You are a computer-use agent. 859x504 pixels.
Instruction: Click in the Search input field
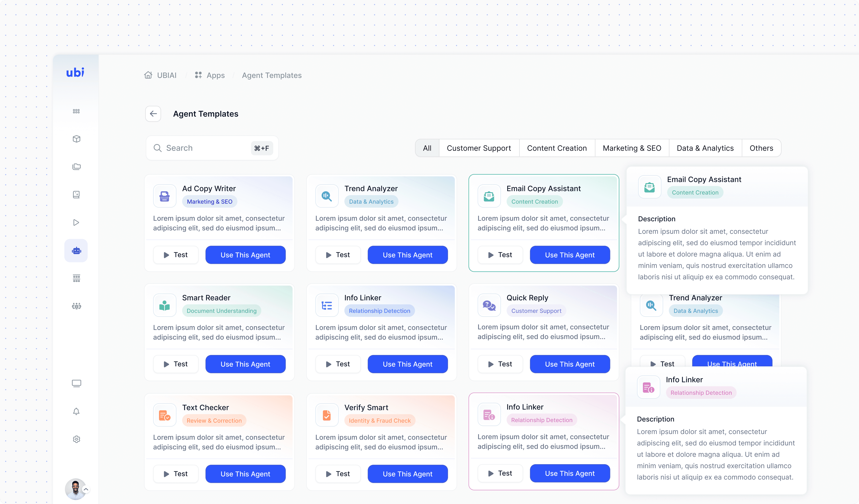tap(205, 148)
